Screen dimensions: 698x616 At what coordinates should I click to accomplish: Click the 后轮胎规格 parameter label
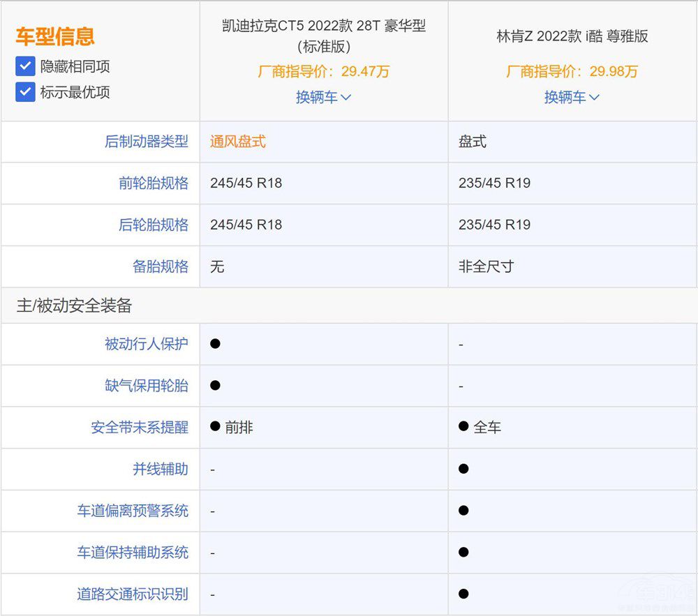tap(154, 225)
